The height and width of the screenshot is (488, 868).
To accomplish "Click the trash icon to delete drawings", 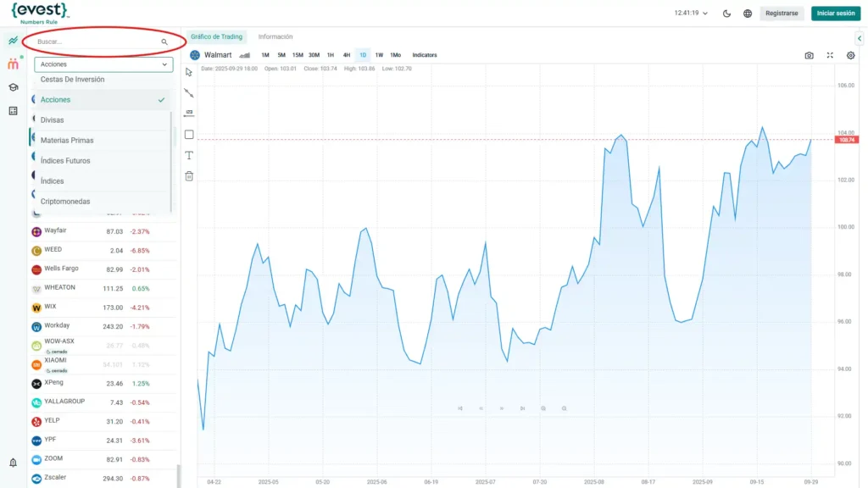I will coord(189,176).
